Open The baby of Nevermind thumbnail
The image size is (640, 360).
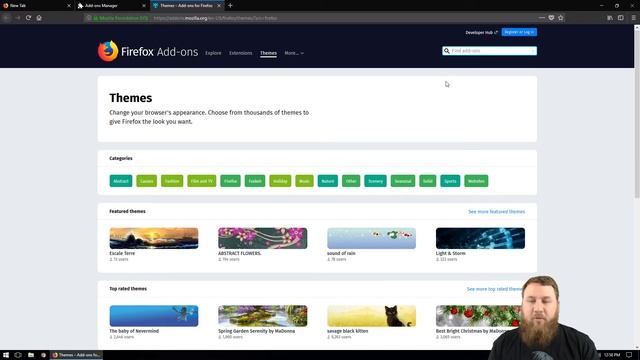point(154,316)
